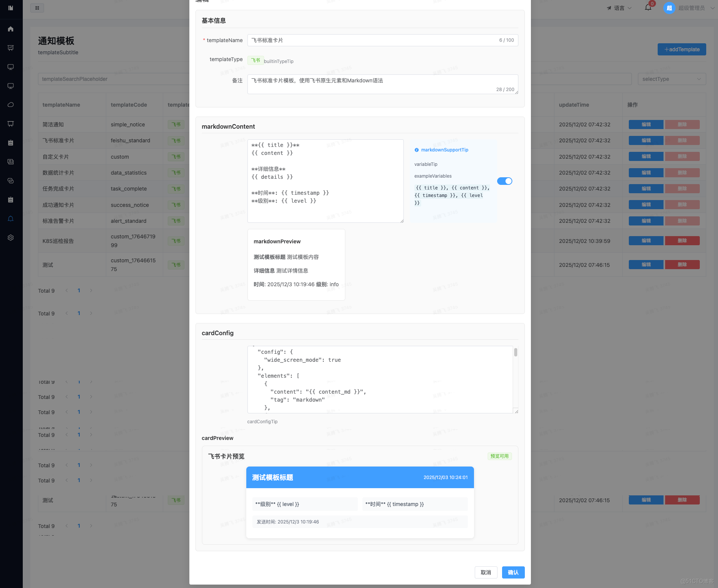Click the templateName input field
The height and width of the screenshot is (588, 718).
point(383,40)
